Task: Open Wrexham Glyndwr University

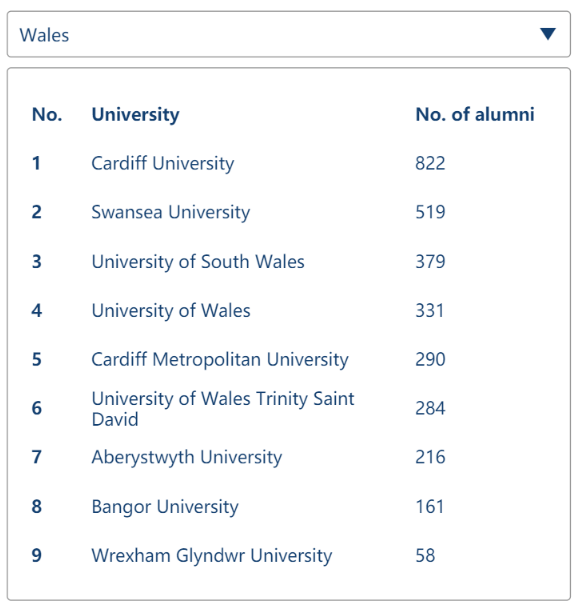Action: (x=212, y=556)
